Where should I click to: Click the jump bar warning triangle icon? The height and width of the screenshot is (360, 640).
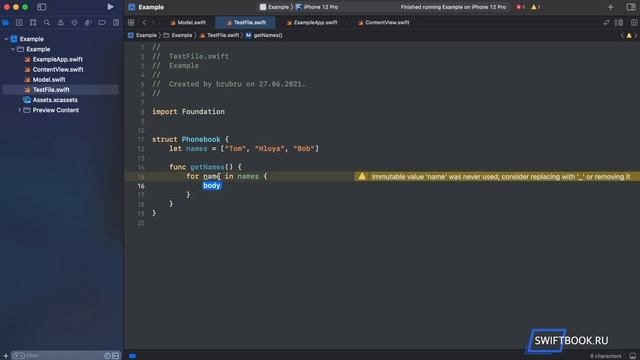tap(629, 36)
